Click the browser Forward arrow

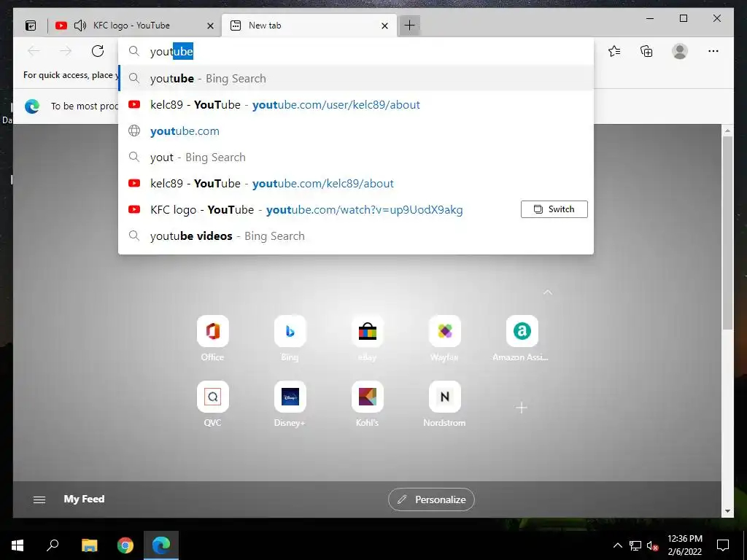coord(66,51)
